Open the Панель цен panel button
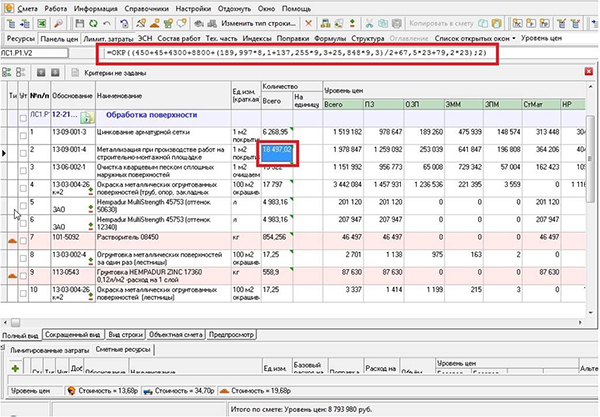 (59, 39)
